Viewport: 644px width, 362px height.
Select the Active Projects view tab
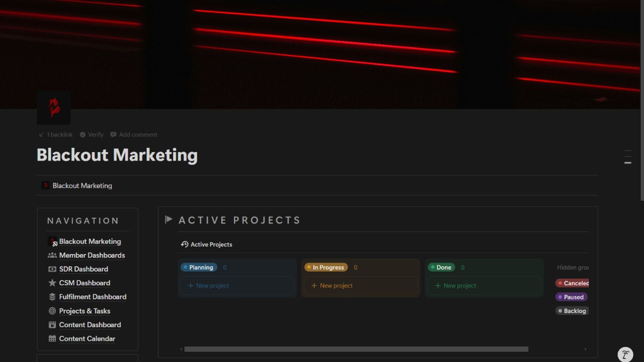(206, 244)
